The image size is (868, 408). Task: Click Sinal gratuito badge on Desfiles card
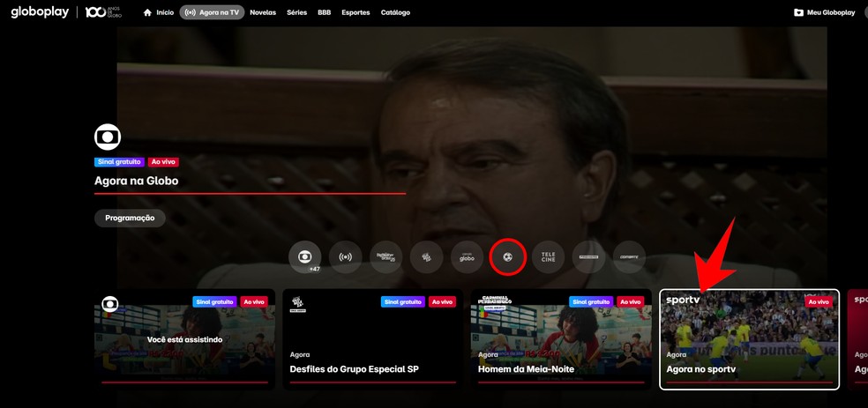coord(403,302)
